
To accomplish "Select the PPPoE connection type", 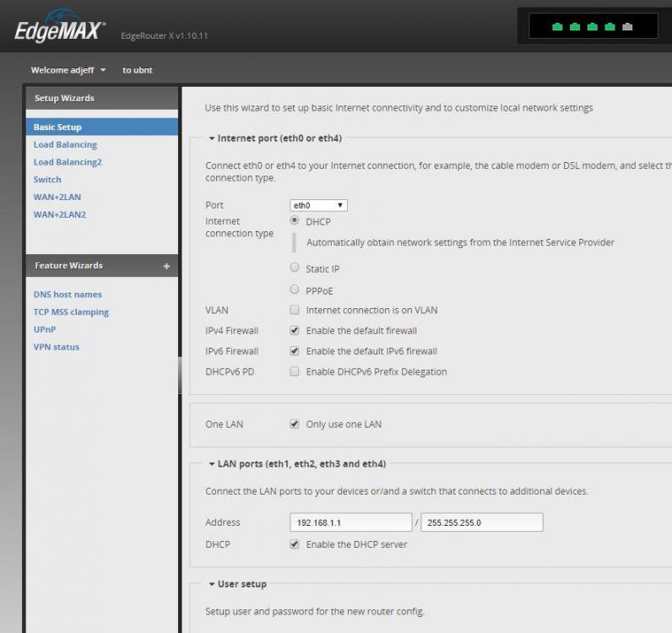I will click(295, 290).
